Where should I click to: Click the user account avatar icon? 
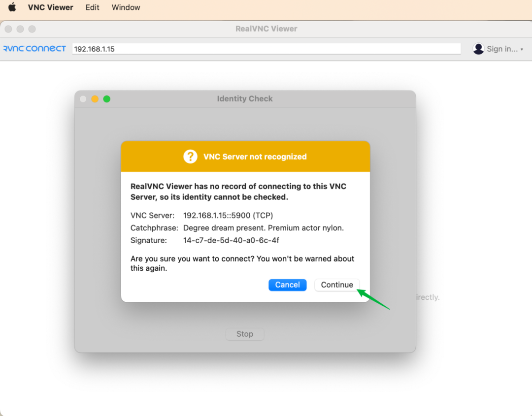pyautogui.click(x=478, y=49)
